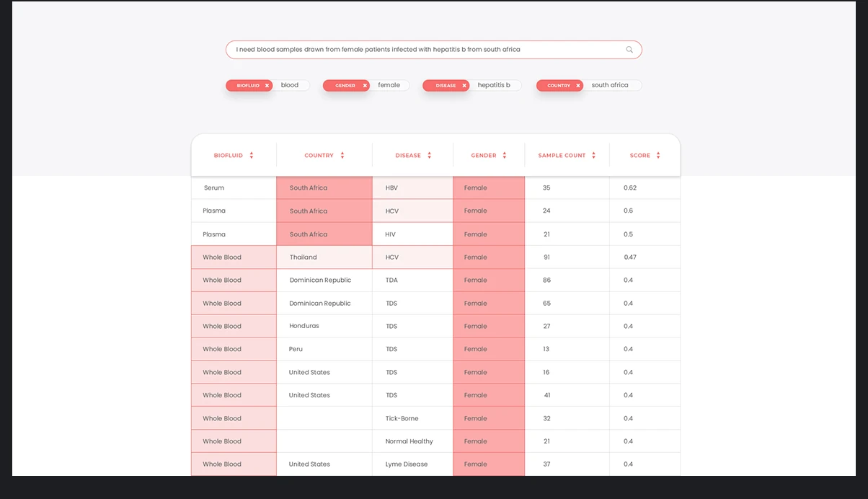Click the 'blood' filter value

290,85
